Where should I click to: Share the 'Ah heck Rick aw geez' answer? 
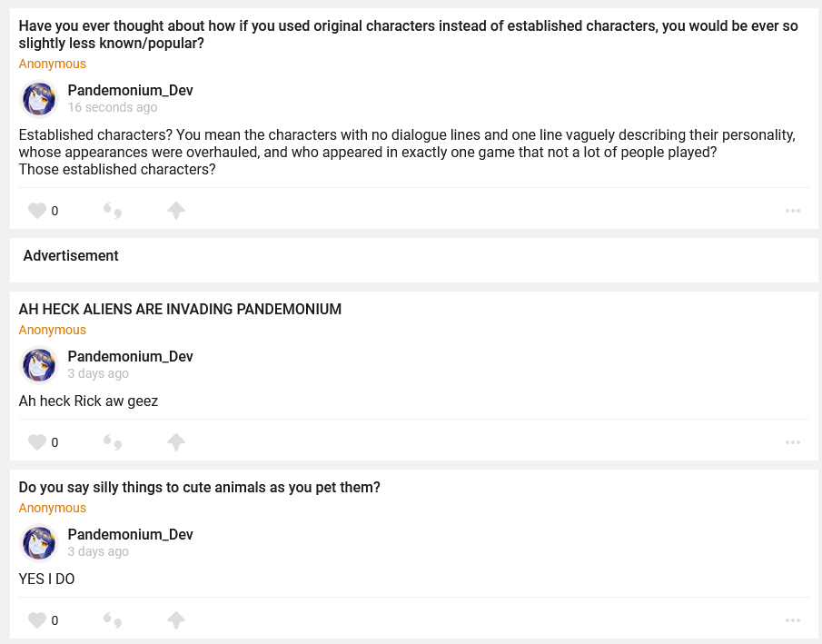(x=176, y=442)
